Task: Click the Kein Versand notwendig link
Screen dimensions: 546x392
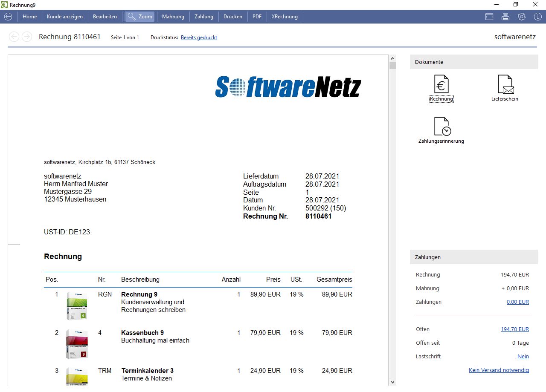Action: (499, 370)
